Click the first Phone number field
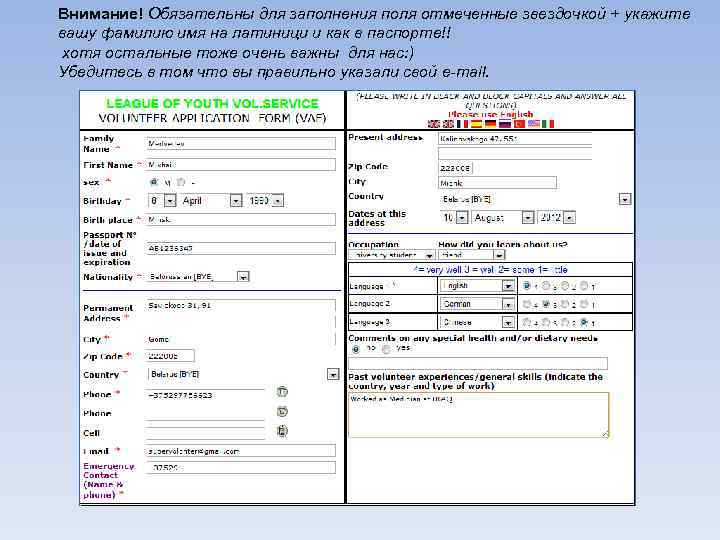The height and width of the screenshot is (540, 720). coord(205,395)
